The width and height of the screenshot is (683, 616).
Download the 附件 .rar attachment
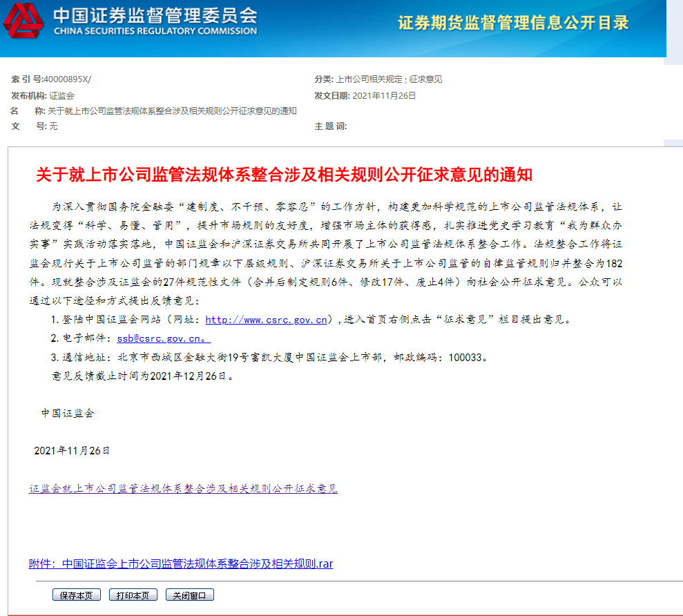pyautogui.click(x=181, y=564)
